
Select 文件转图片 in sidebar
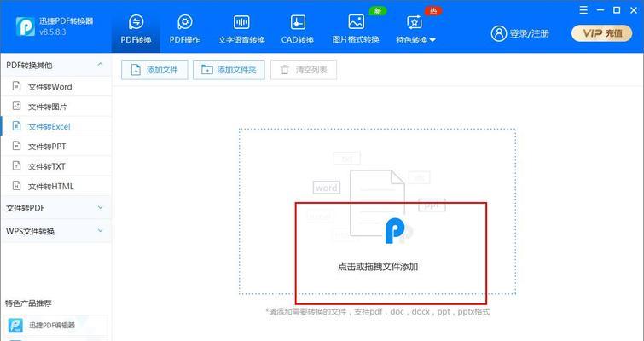click(56, 107)
